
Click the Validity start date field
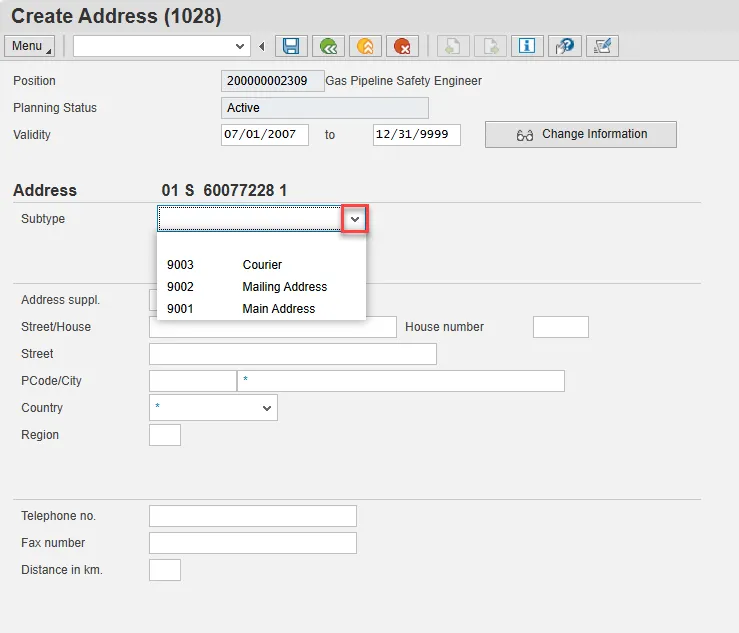265,135
